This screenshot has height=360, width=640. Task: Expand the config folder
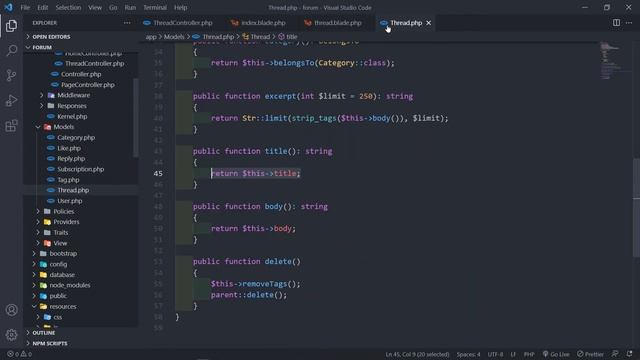58,264
